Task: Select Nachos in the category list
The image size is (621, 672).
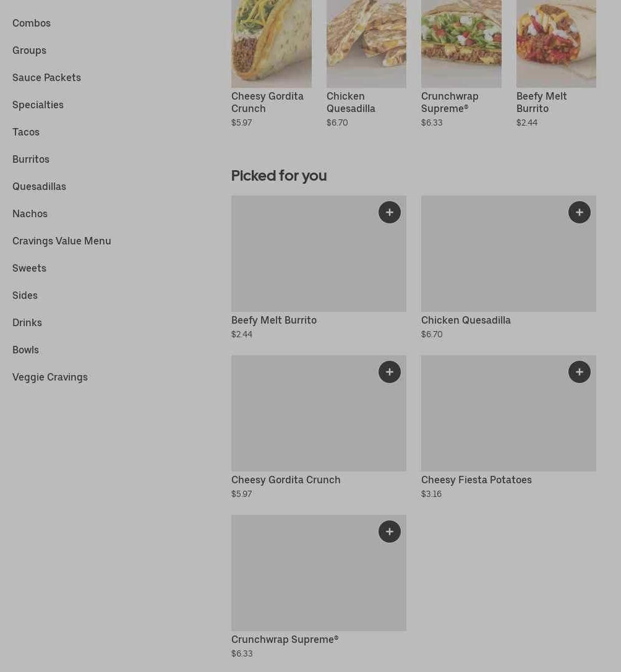Action: click(30, 213)
